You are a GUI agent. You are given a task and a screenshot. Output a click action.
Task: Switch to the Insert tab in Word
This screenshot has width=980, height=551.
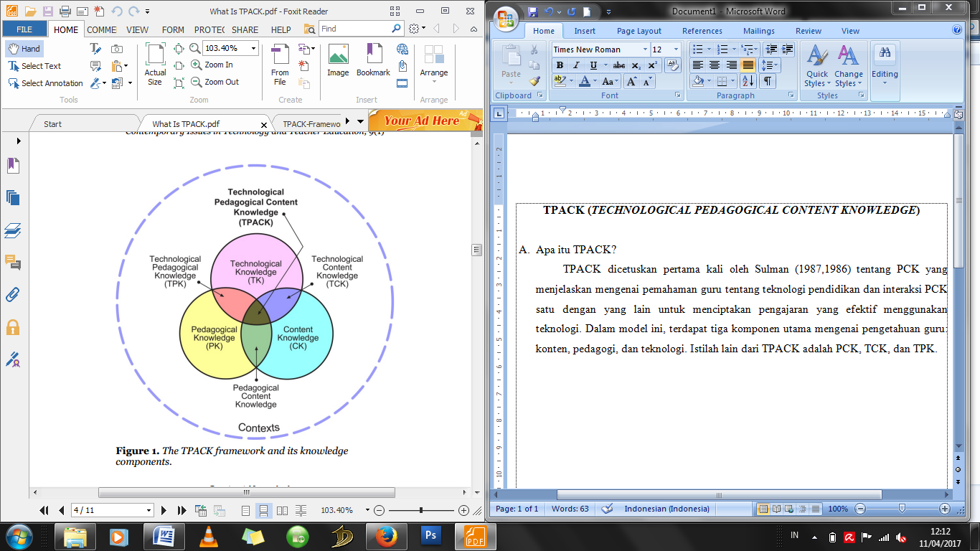pos(585,31)
